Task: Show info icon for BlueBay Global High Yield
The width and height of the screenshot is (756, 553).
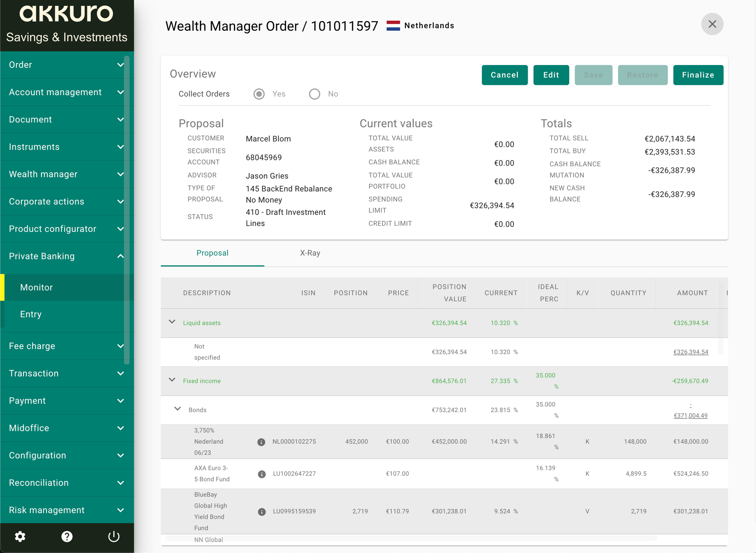Action: pyautogui.click(x=262, y=512)
